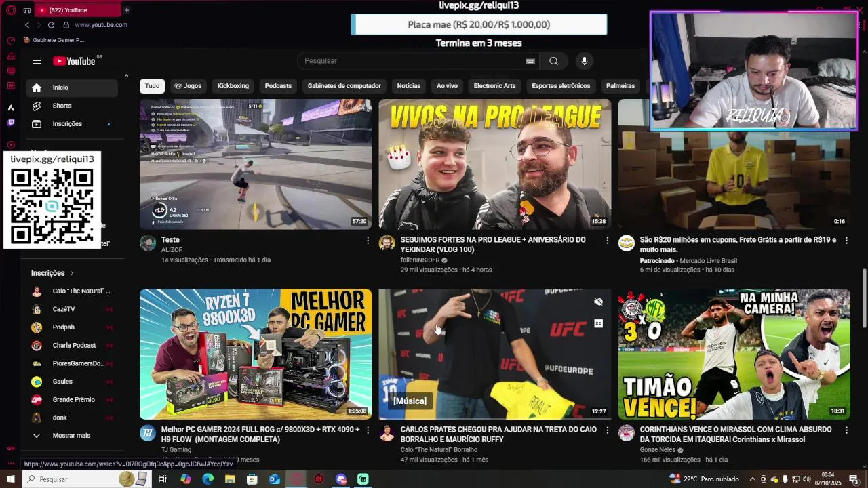Select the Electronic Arts chip
Viewport: 868px width, 488px height.
pos(495,86)
